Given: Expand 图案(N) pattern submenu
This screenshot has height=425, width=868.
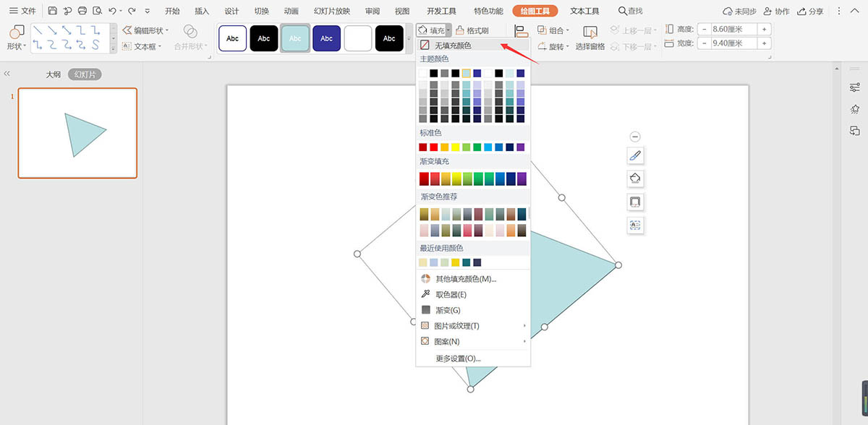Looking at the screenshot, I should pos(473,341).
